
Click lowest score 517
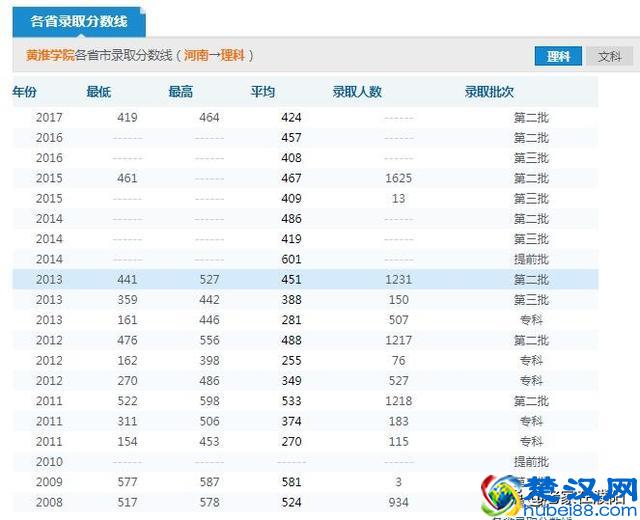pyautogui.click(x=127, y=502)
